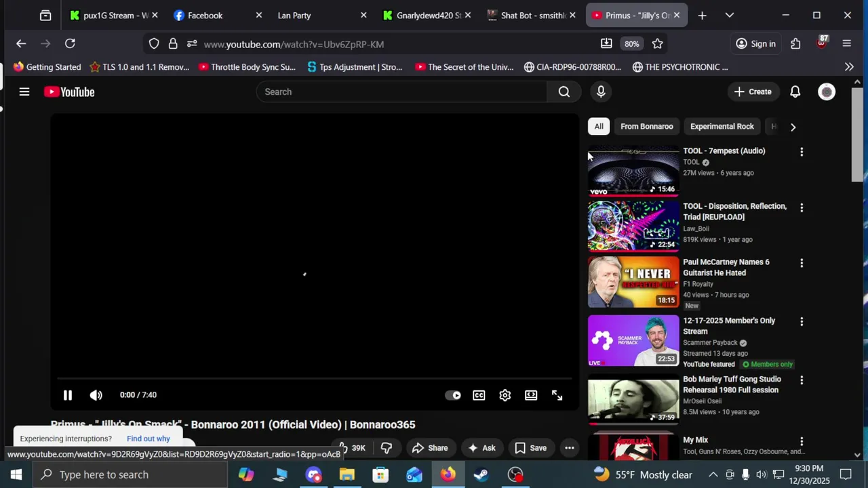The width and height of the screenshot is (868, 488).
Task: Open Bob Marley Tuff Gong video title
Action: 732,384
